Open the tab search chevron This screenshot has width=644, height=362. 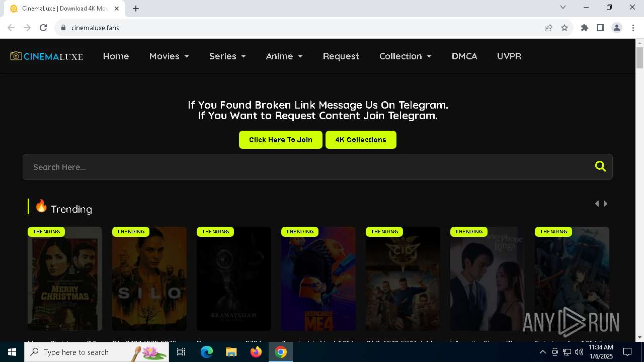(563, 7)
